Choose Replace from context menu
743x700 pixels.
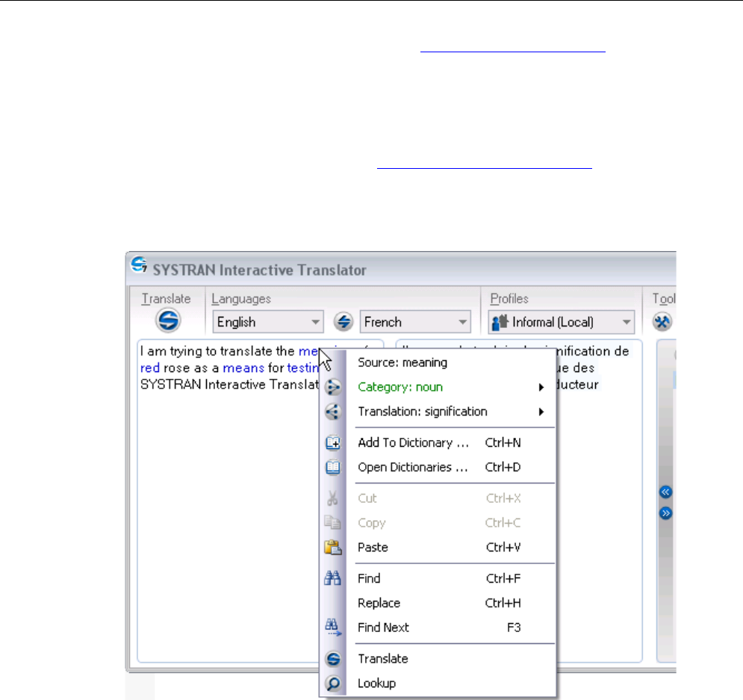click(437, 603)
